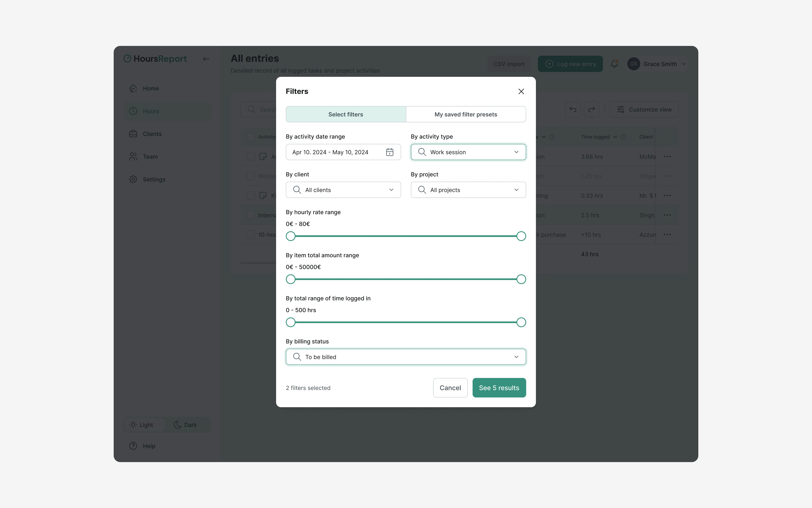Click search icon in client field

coord(297,190)
